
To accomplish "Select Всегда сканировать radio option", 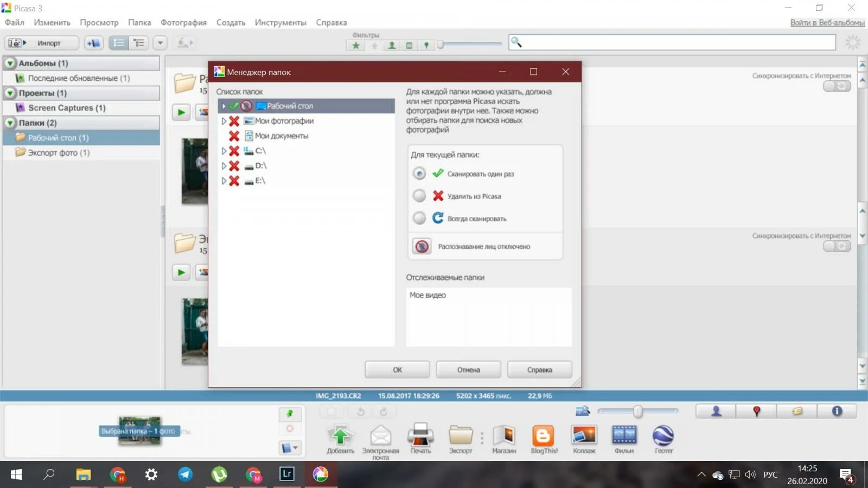I will 419,218.
